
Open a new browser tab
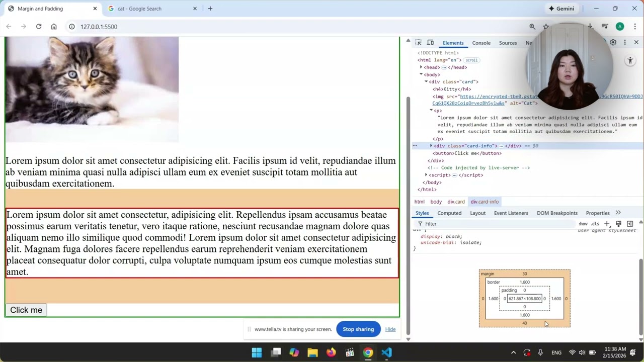(x=210, y=9)
